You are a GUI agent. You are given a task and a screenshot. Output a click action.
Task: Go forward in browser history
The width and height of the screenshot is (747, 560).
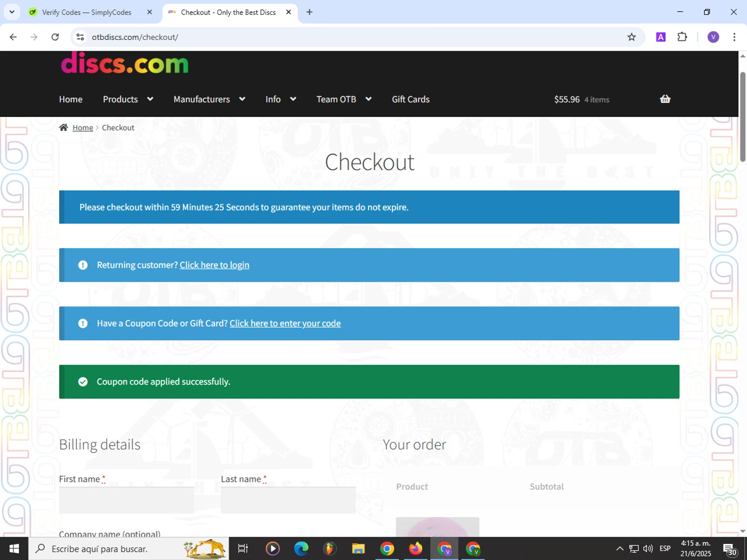pos(34,37)
